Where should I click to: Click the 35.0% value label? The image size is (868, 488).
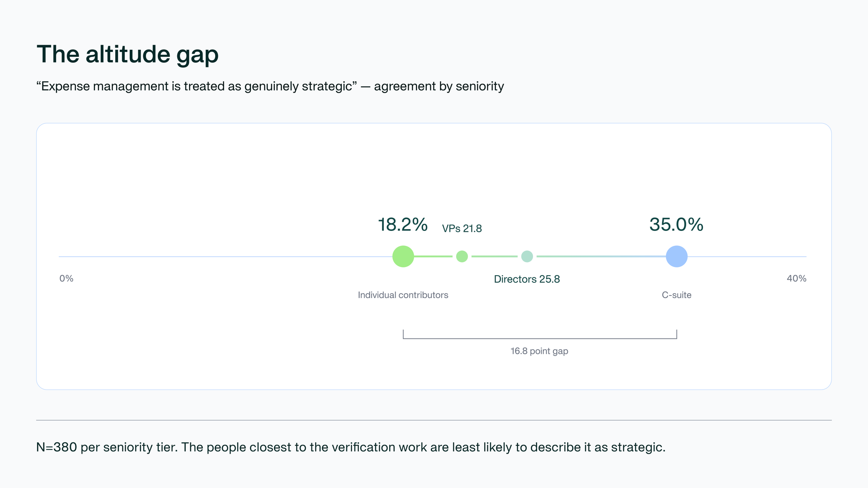click(676, 225)
